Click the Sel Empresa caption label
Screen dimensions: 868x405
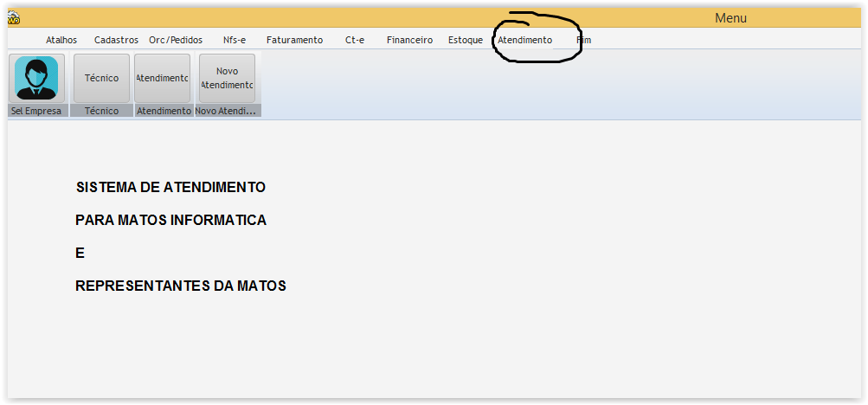pyautogui.click(x=36, y=111)
